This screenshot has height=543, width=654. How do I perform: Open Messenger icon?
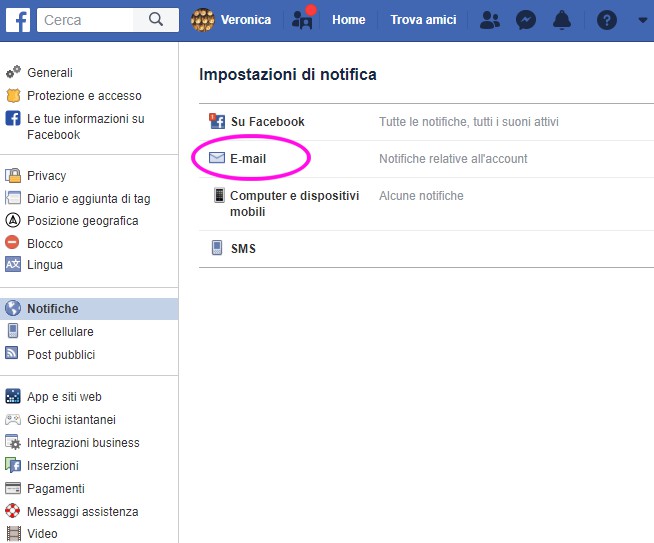[526, 20]
